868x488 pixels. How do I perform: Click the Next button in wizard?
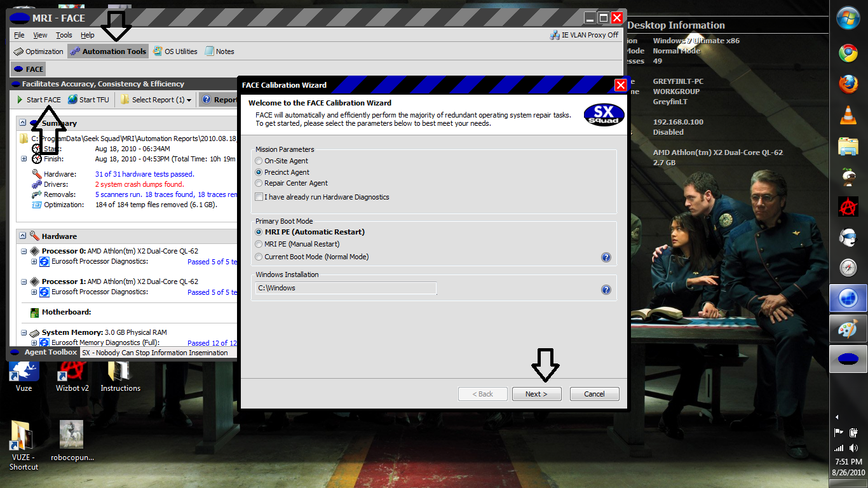(537, 394)
